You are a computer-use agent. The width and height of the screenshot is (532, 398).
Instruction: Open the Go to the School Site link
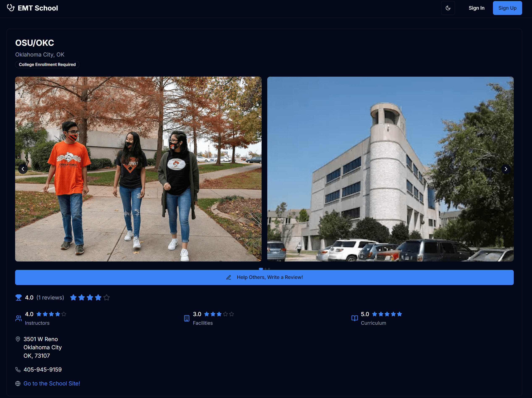tap(51, 383)
